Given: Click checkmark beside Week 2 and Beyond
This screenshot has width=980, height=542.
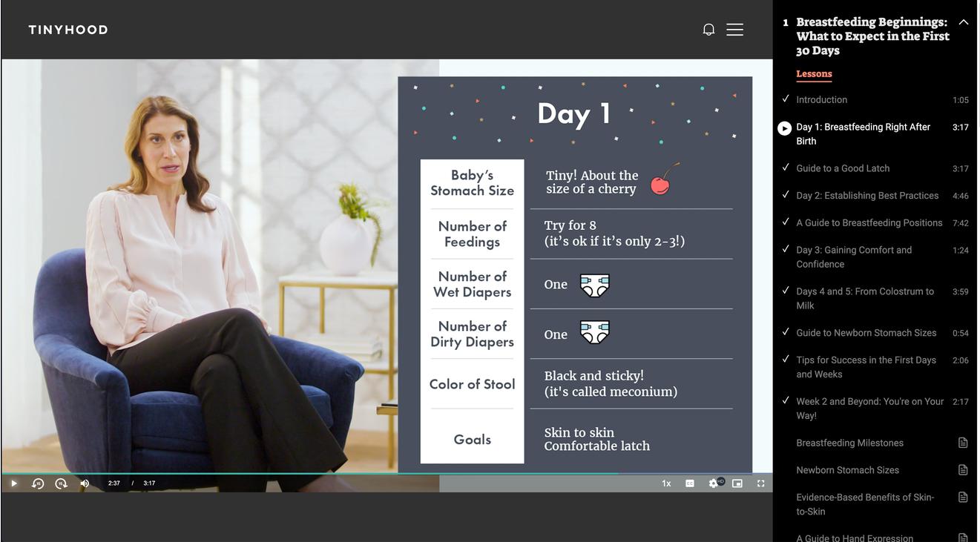Looking at the screenshot, I should (x=785, y=400).
